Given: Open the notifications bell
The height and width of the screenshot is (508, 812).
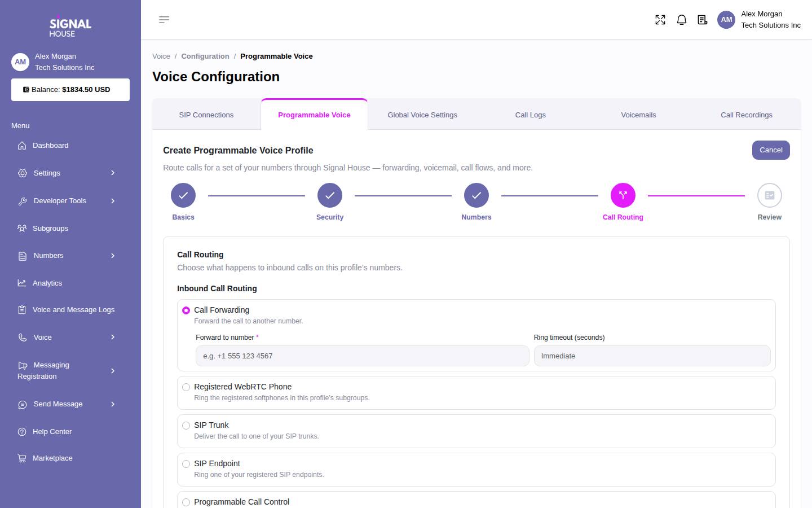Looking at the screenshot, I should pos(682,20).
